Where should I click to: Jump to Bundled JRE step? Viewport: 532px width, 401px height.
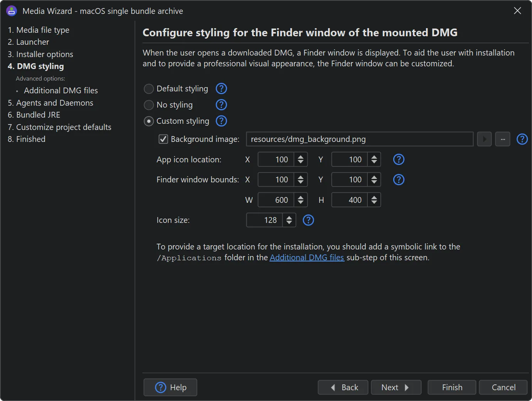[x=34, y=115]
